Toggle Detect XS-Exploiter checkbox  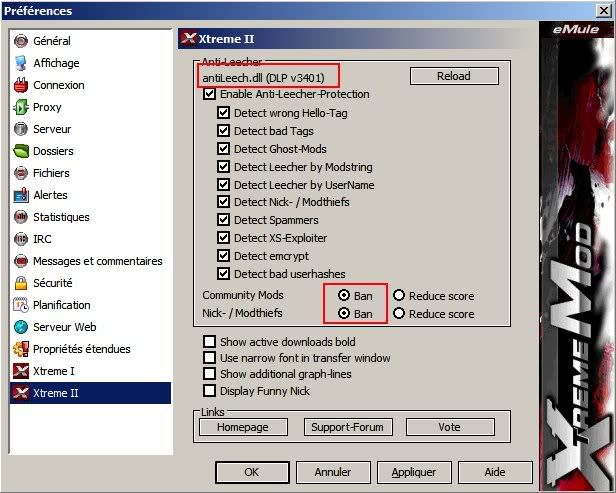[224, 238]
